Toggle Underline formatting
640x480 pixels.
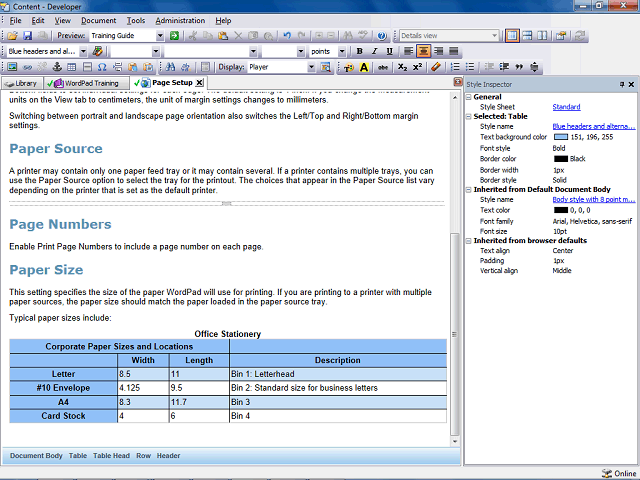pyautogui.click(x=389, y=51)
